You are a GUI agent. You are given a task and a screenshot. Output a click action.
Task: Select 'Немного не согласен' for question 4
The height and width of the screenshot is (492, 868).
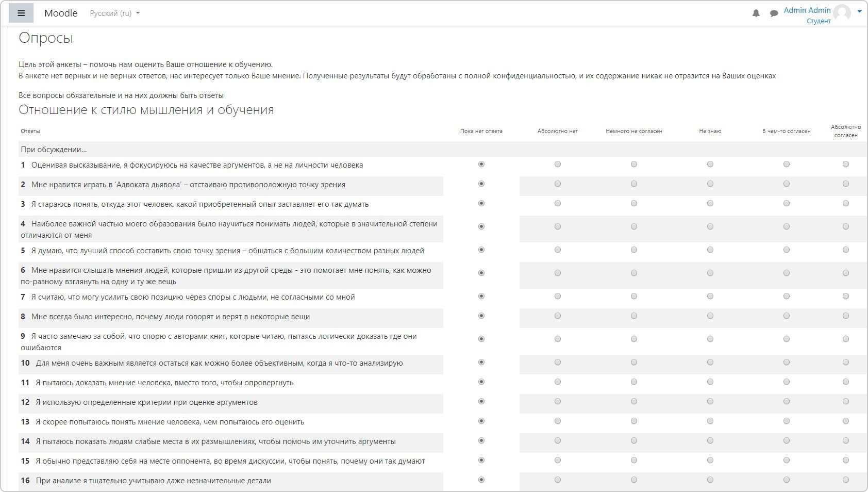pyautogui.click(x=634, y=227)
